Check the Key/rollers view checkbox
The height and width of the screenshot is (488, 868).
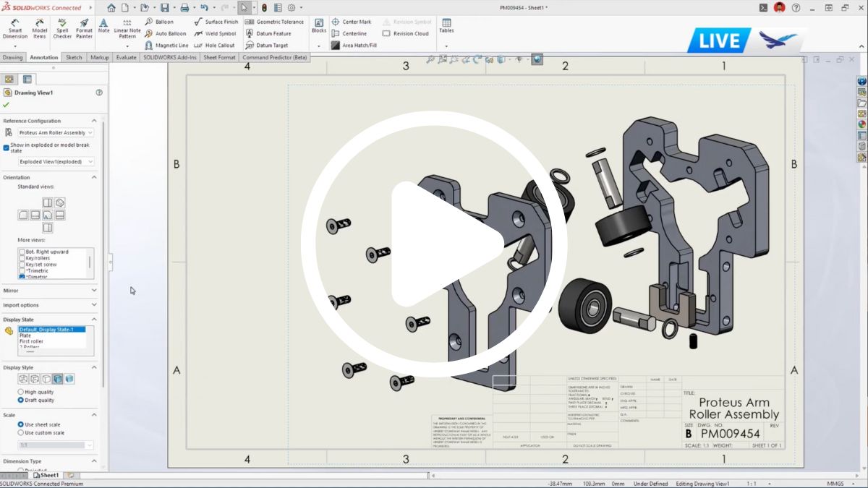22,258
